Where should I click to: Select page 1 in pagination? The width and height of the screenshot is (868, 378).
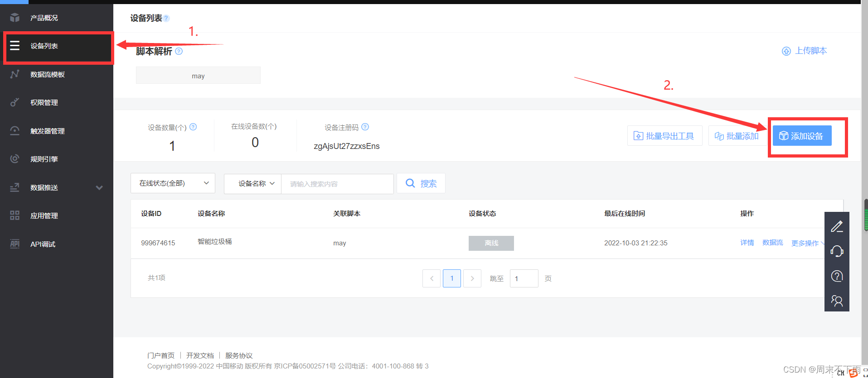pyautogui.click(x=452, y=278)
